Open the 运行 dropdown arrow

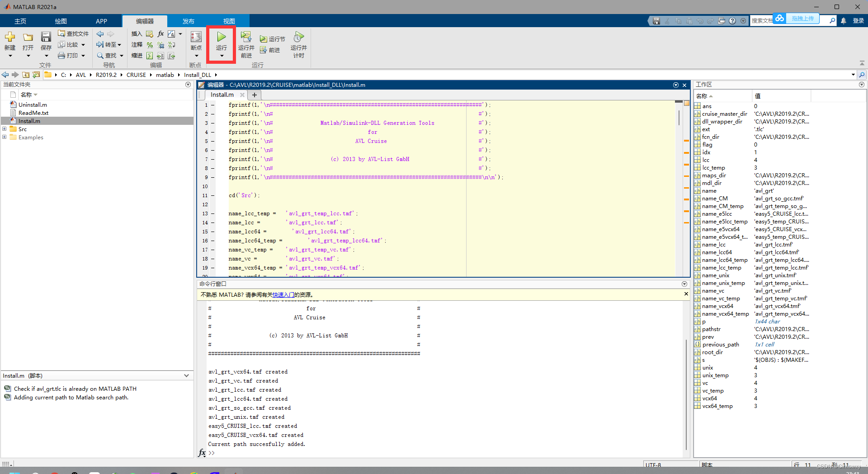coord(222,56)
